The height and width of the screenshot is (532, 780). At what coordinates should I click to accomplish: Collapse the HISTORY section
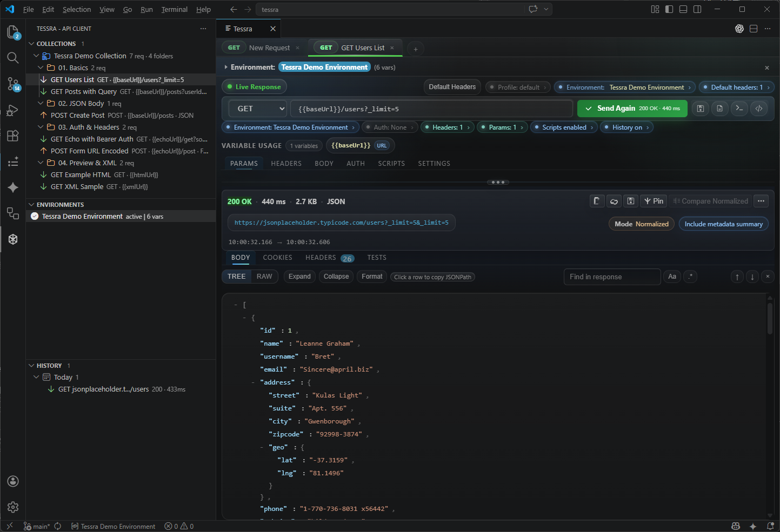(31, 366)
